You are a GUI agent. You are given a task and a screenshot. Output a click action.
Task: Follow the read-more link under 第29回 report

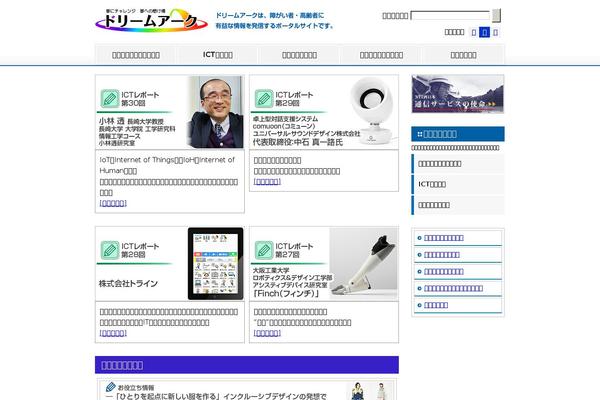point(267,181)
